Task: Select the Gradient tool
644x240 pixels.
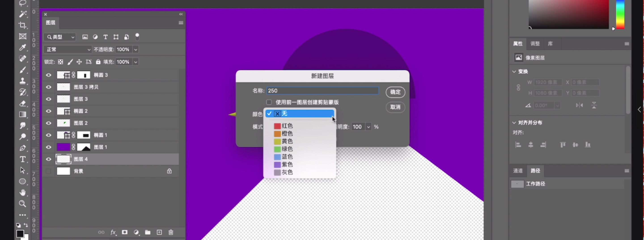Action: coord(23,114)
